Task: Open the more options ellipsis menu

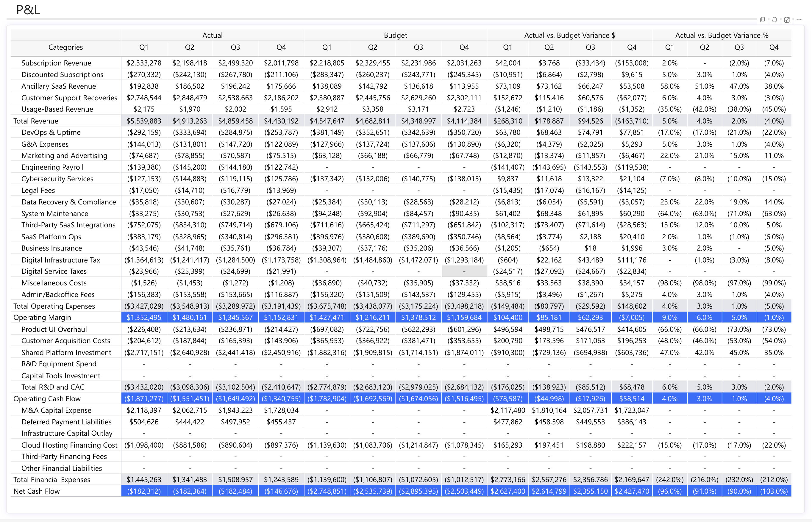Action: [799, 20]
